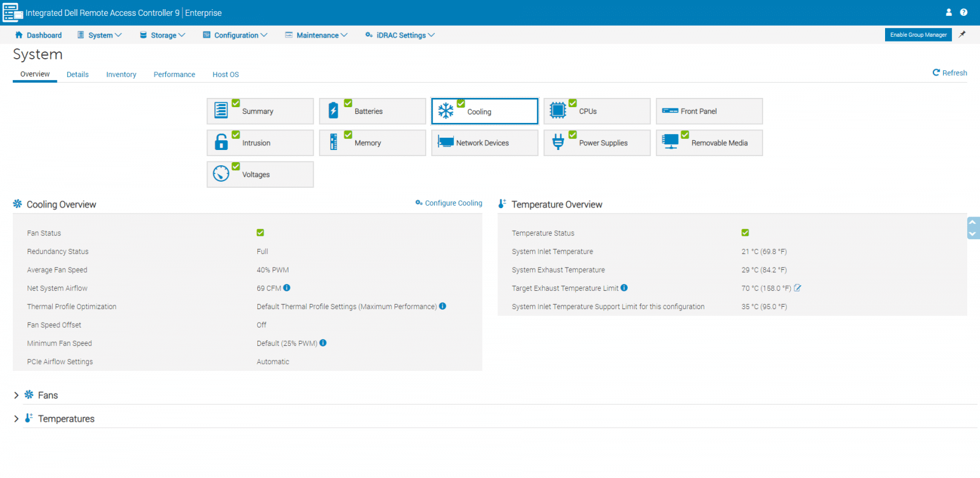Click the Voltages gauge icon
This screenshot has height=478, width=980.
(221, 174)
